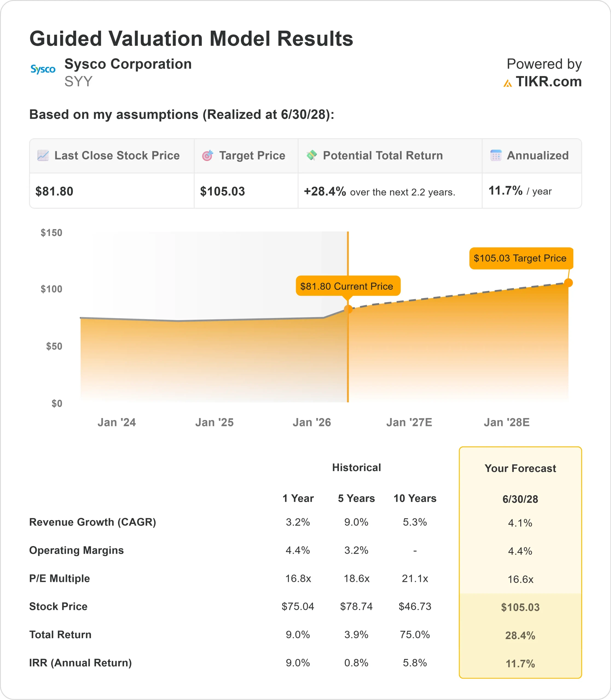
Task: Click the money icon beside Potential Total Return
Action: pos(312,155)
